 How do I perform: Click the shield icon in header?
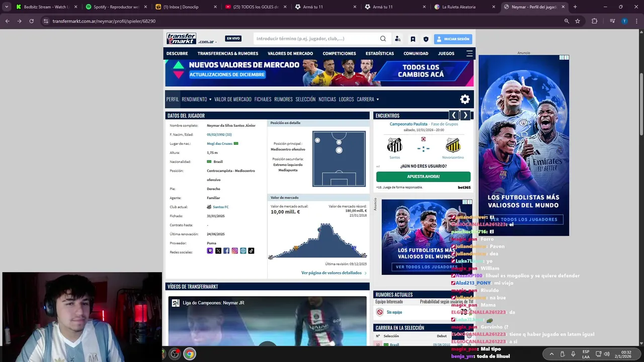pos(426,39)
